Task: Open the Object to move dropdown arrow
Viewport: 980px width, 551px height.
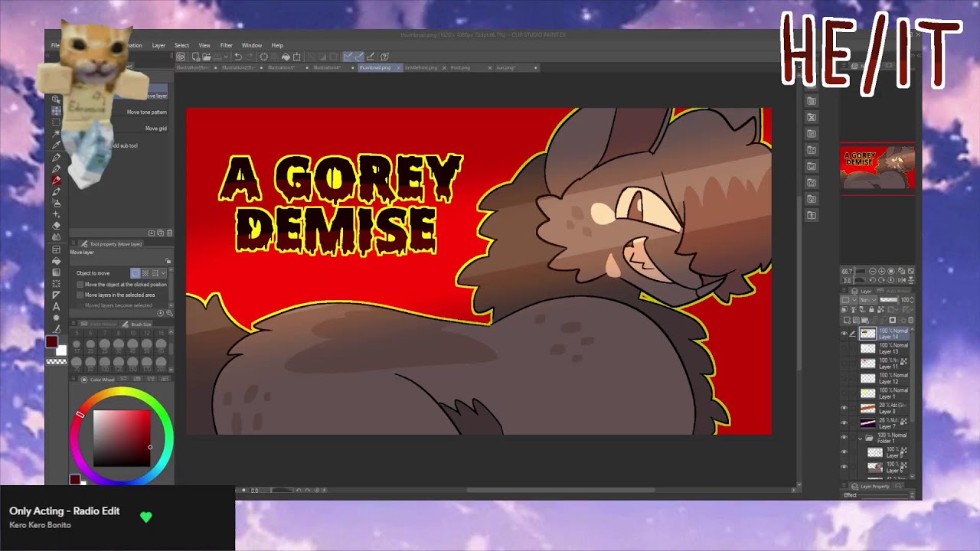Action: (x=164, y=273)
